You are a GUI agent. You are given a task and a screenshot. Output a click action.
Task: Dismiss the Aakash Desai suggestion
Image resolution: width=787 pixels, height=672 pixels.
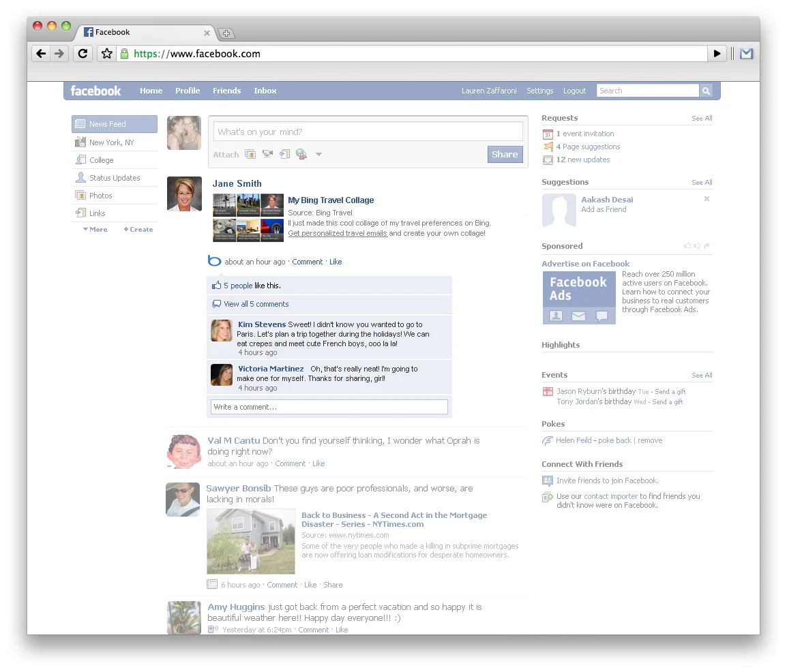pyautogui.click(x=707, y=199)
